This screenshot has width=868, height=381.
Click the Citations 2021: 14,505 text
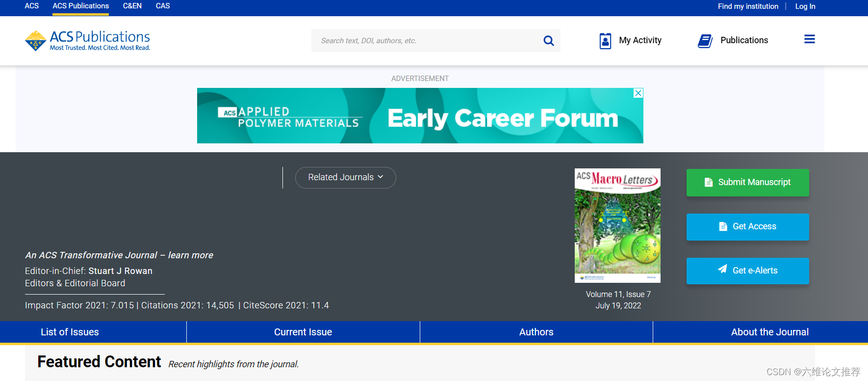pyautogui.click(x=188, y=305)
